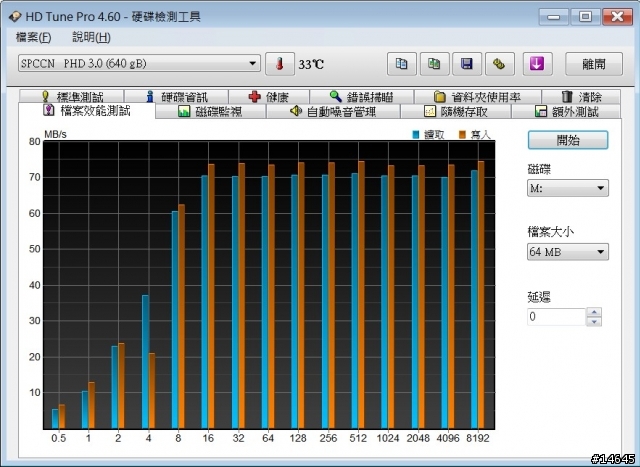Switch to the 磁碟監視 tab
The height and width of the screenshot is (467, 640).
click(x=211, y=111)
